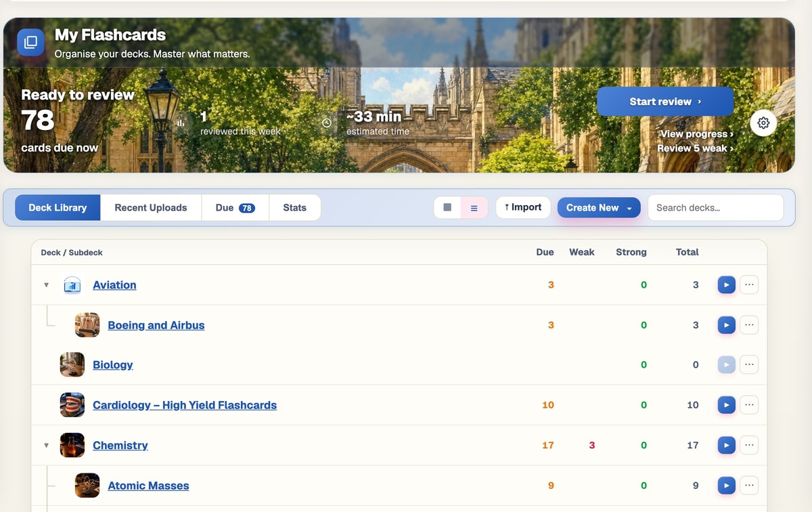Open the Recent Uploads tab
Viewport: 812px width, 512px height.
click(151, 208)
